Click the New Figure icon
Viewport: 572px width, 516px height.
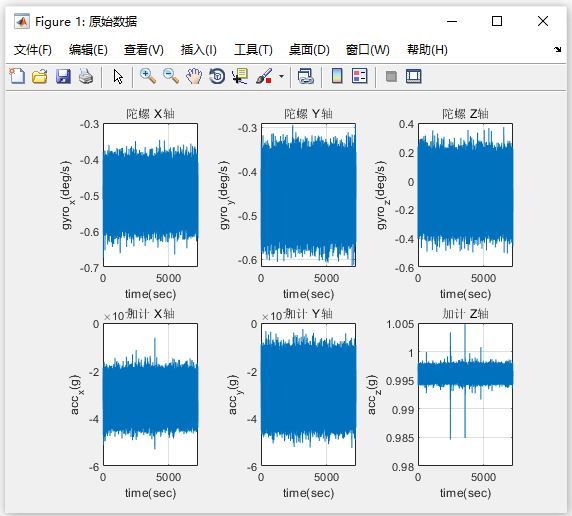point(17,76)
